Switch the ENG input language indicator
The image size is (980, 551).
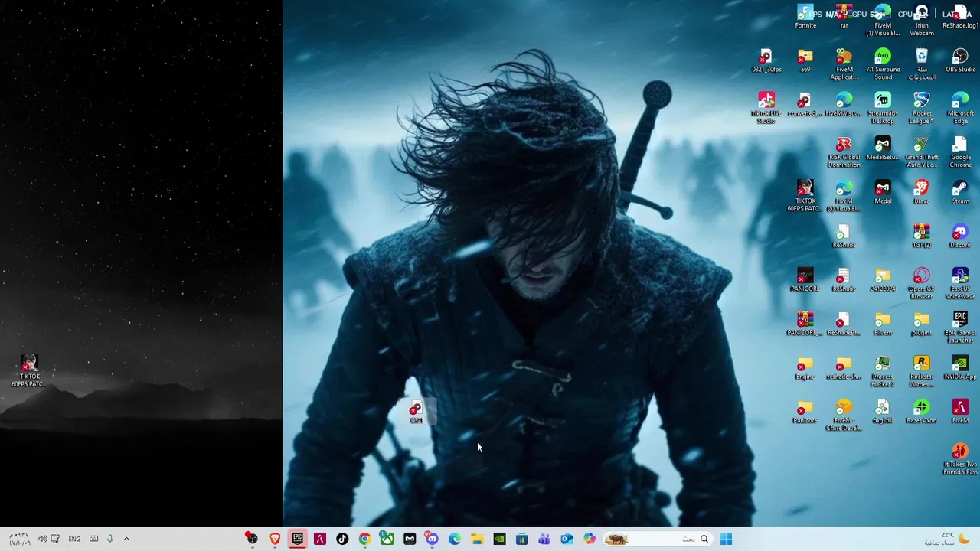(x=74, y=539)
